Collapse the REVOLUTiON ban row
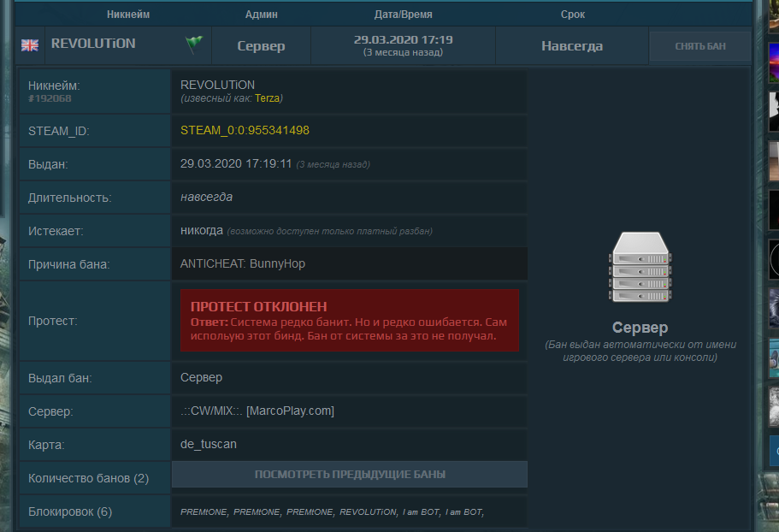The width and height of the screenshot is (779, 532). (x=93, y=44)
